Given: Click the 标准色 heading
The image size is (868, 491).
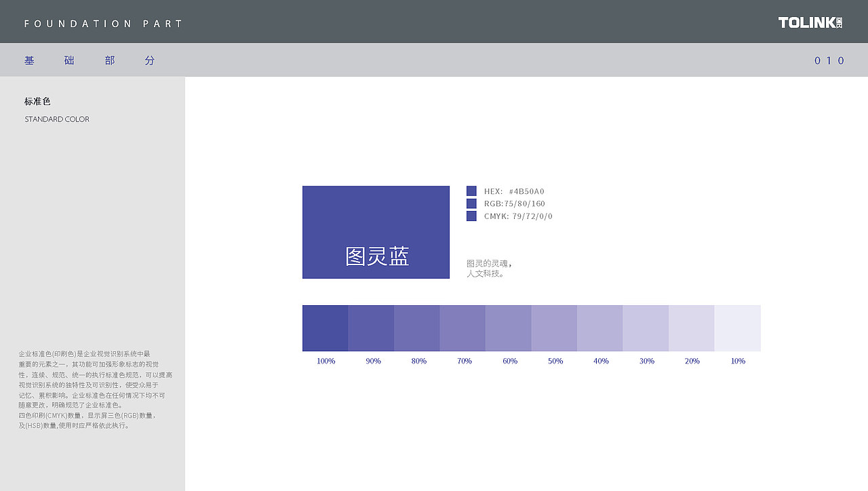Looking at the screenshot, I should tap(37, 101).
